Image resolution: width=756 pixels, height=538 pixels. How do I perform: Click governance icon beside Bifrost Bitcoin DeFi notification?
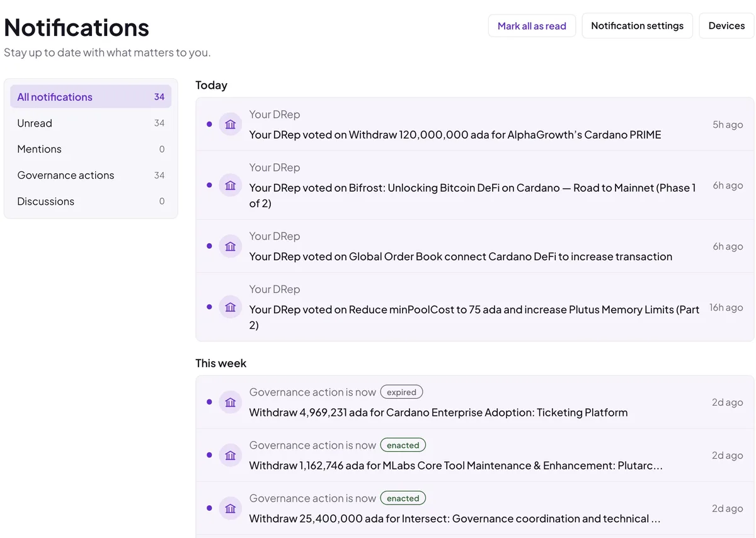pos(231,185)
